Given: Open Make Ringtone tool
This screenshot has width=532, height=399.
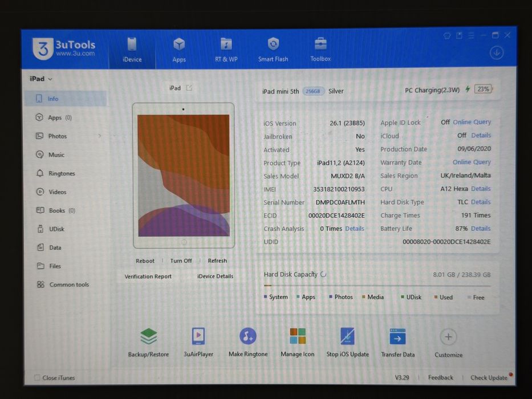Looking at the screenshot, I should [248, 342].
